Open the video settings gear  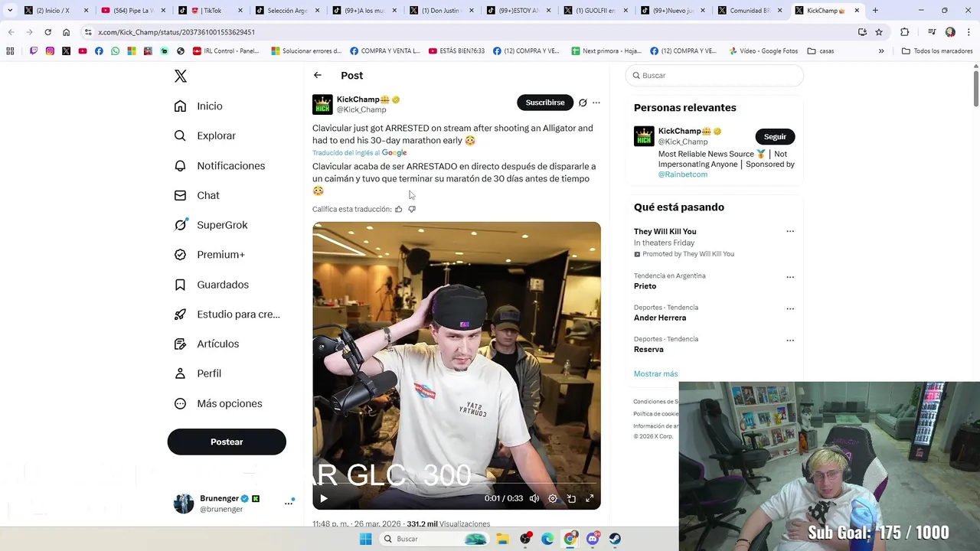click(553, 498)
